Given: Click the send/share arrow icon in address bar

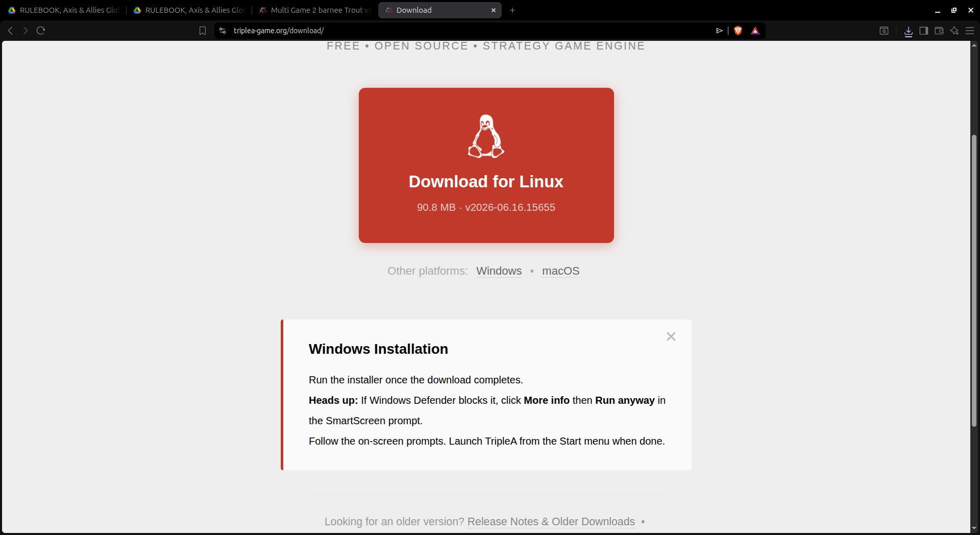Looking at the screenshot, I should [x=719, y=31].
